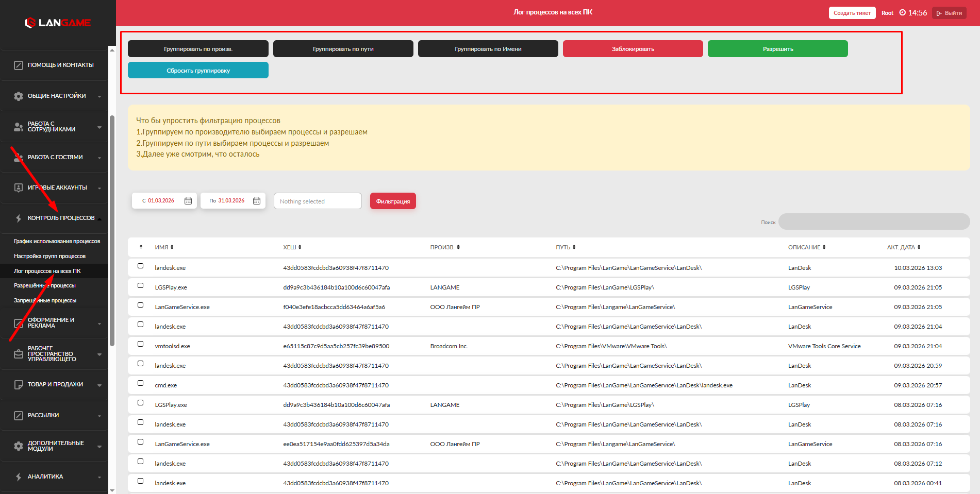The width and height of the screenshot is (980, 494).
Task: Click sort arrow above the checkbox column
Action: 141,246
